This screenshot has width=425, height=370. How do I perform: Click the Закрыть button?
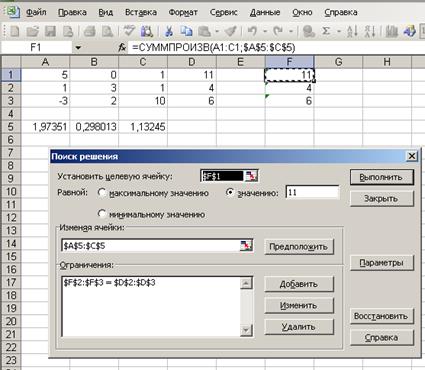point(382,199)
